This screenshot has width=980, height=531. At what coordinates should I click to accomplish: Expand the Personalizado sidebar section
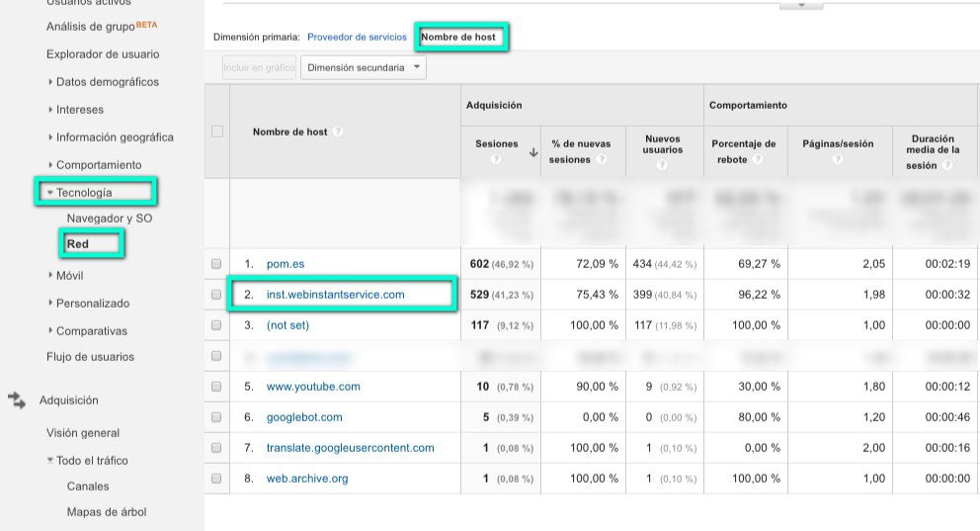[x=88, y=303]
